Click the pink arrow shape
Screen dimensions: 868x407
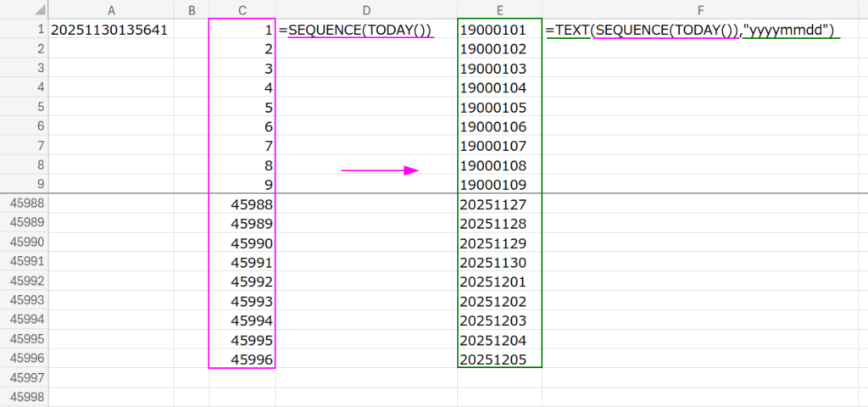[x=380, y=170]
